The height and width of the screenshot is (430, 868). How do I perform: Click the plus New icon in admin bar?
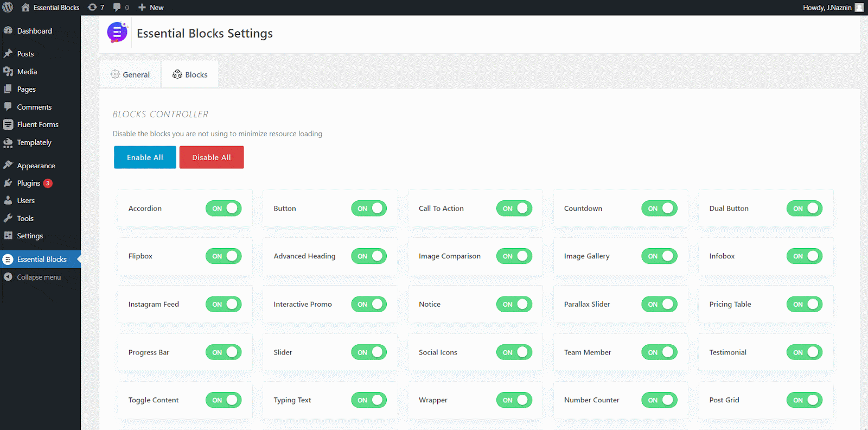[142, 8]
